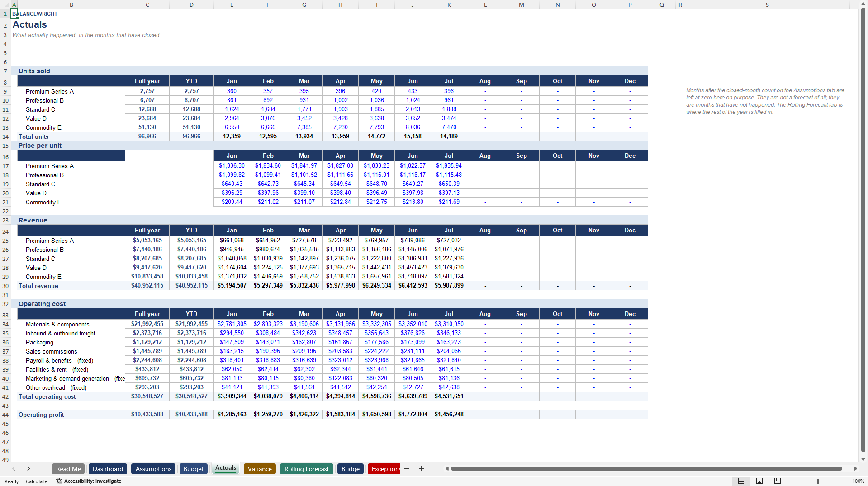Switch to Page Layout view

point(759,481)
